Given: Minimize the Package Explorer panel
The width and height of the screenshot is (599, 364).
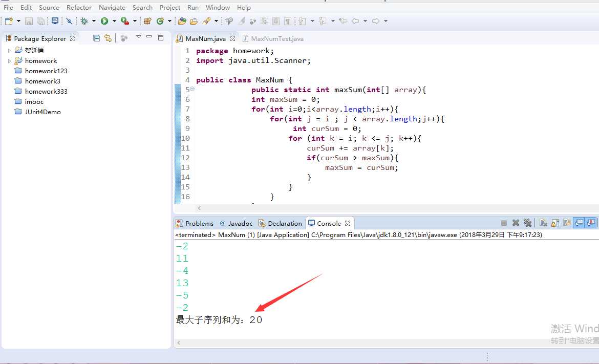Looking at the screenshot, I should 149,37.
